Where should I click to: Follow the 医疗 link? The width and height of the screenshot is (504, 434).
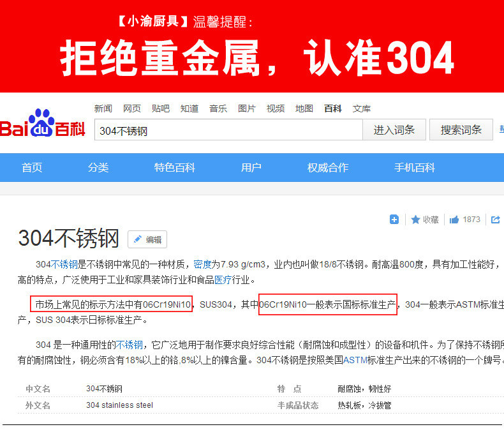tap(223, 280)
